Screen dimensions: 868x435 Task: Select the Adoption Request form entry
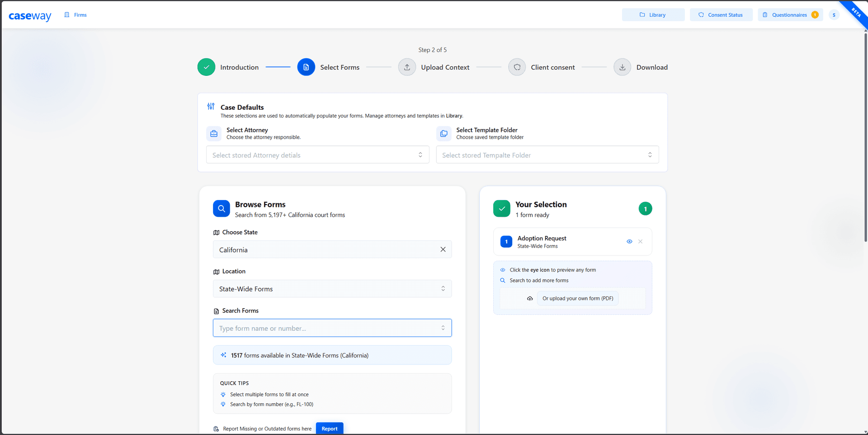pyautogui.click(x=572, y=242)
